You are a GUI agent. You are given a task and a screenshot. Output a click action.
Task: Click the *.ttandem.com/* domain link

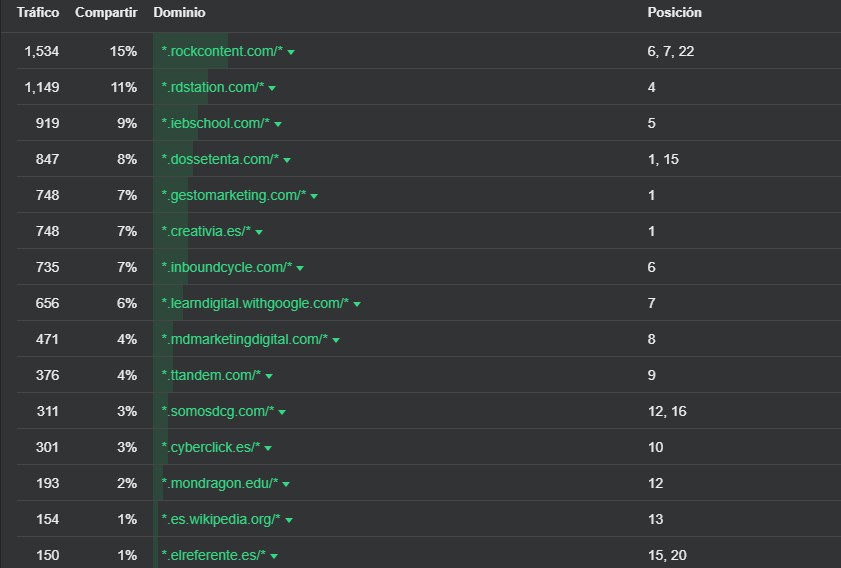[x=211, y=375]
